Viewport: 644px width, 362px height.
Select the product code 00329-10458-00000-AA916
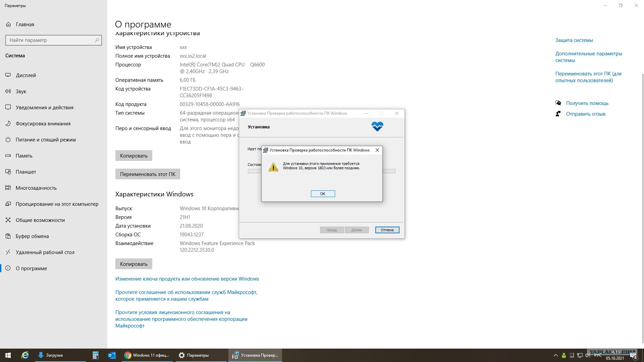[x=210, y=104]
